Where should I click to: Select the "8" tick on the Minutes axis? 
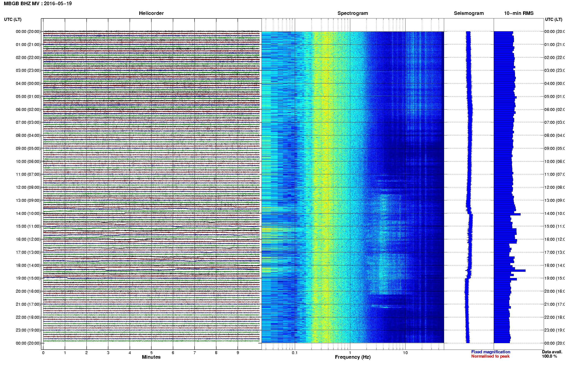216,353
